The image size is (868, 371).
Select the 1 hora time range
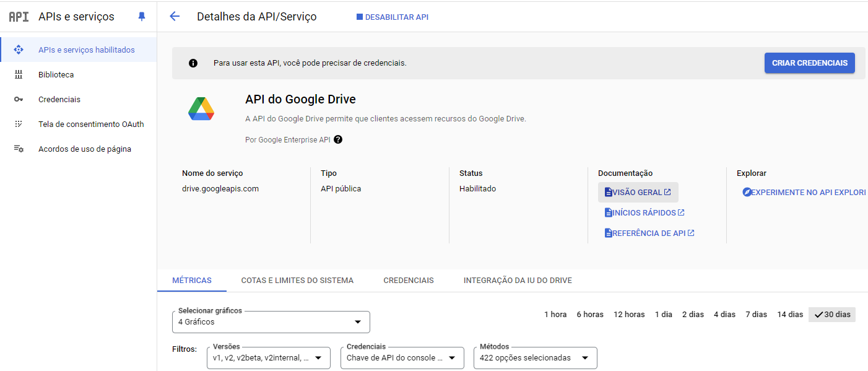(555, 314)
